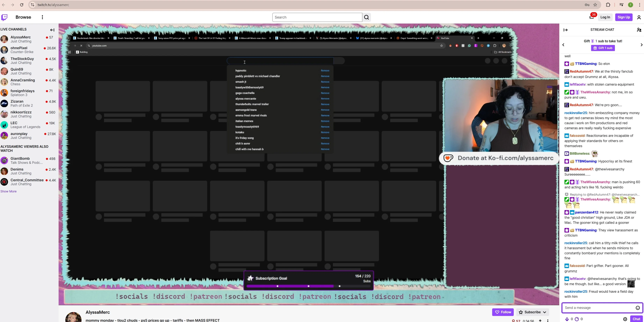Click AlyssaMerc profile avatar below stream
Viewport: 644px width, 322px height.
[x=73, y=317]
